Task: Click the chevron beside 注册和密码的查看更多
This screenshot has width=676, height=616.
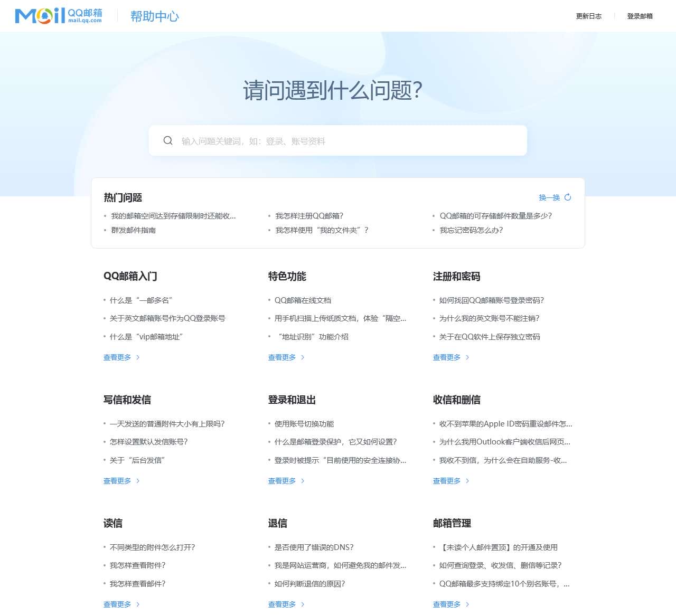Action: (466, 357)
